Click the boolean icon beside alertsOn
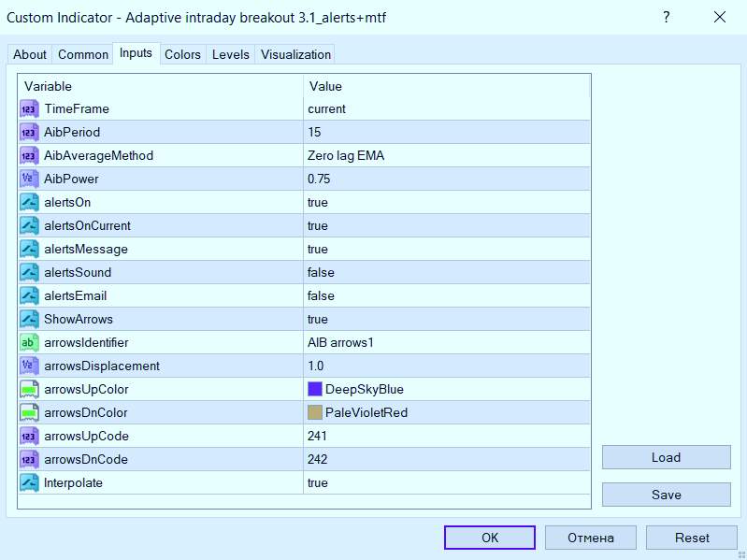Image resolution: width=747 pixels, height=560 pixels. coord(29,203)
